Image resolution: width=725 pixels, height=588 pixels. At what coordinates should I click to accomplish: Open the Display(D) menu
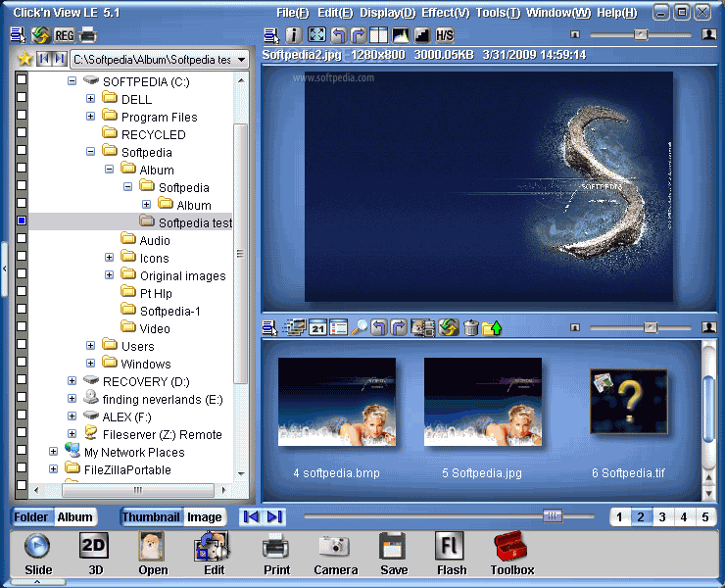(x=387, y=13)
